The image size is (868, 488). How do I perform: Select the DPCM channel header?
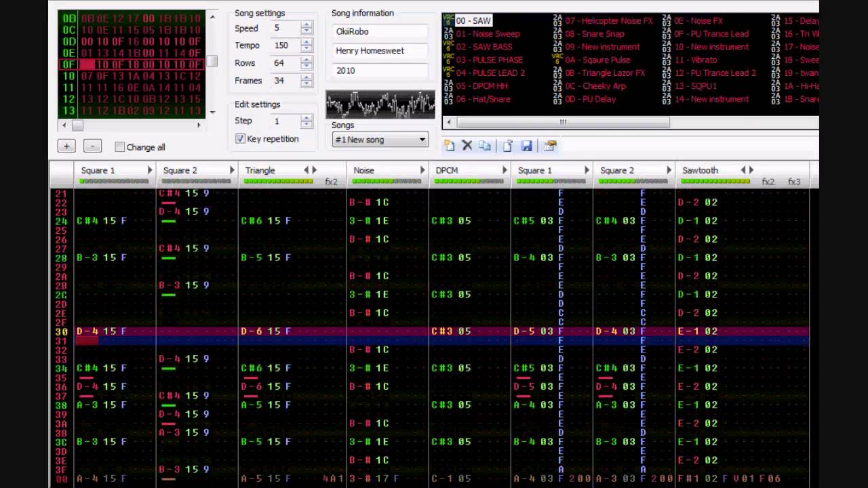coord(447,170)
